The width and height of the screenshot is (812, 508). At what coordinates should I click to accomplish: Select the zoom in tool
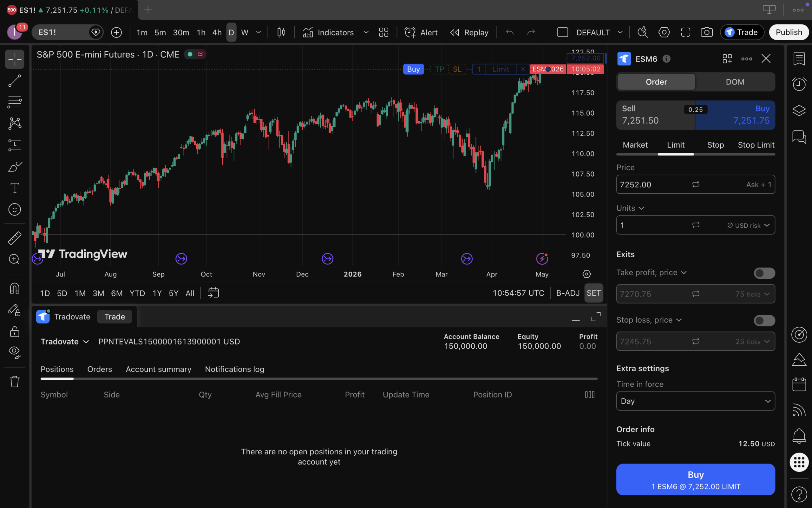pyautogui.click(x=14, y=259)
